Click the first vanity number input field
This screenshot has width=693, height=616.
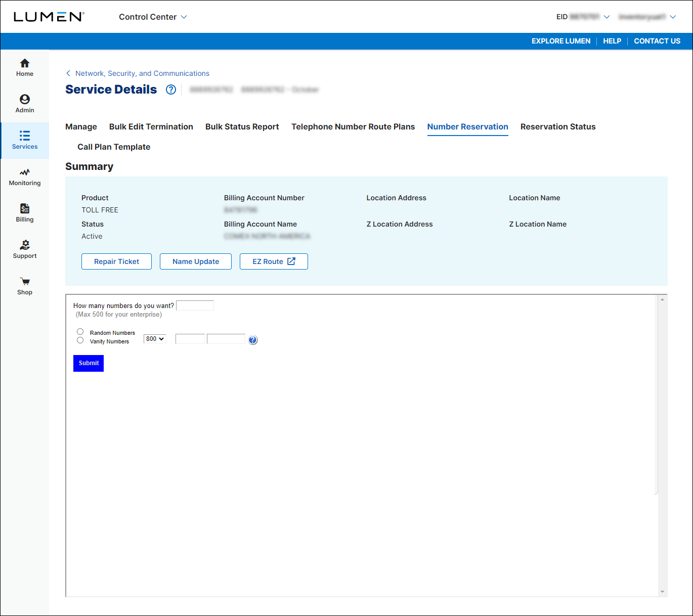[x=190, y=339]
